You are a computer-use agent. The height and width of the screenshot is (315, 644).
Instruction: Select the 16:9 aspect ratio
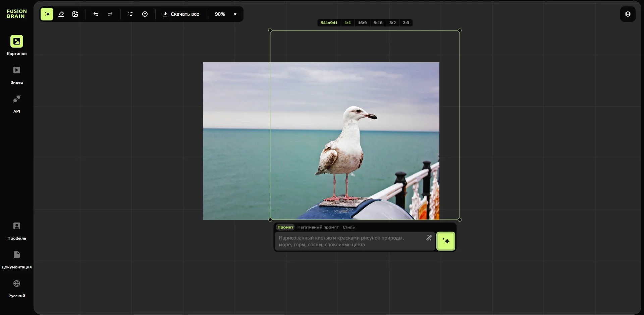[x=362, y=23]
